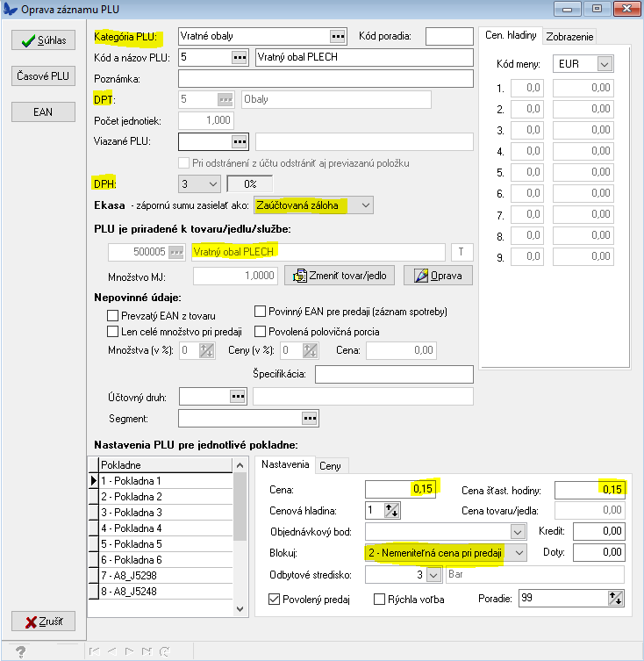Enable the Rýchla voľba checkbox
644x661 pixels.
380,600
